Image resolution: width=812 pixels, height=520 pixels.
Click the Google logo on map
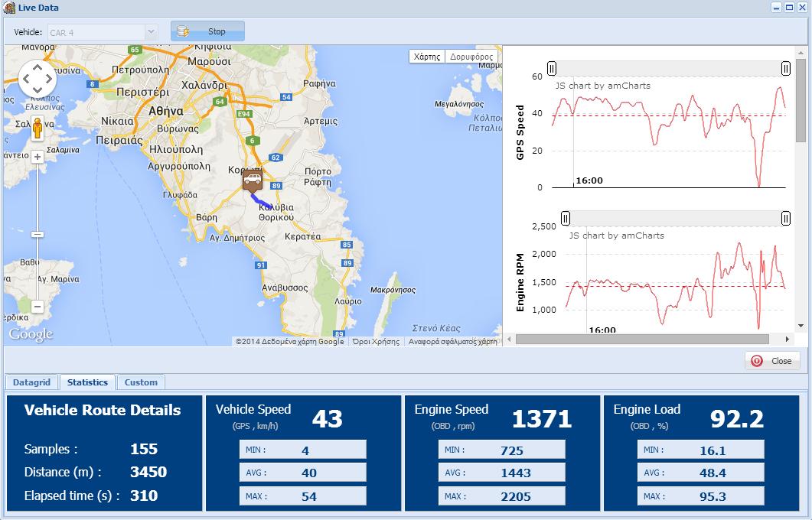tap(31, 334)
